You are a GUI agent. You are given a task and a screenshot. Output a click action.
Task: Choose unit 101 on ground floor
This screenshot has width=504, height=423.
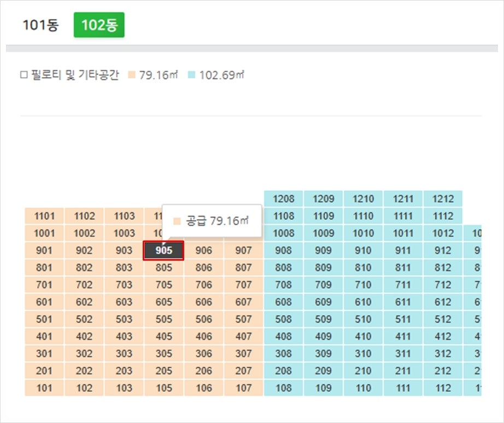coord(44,388)
